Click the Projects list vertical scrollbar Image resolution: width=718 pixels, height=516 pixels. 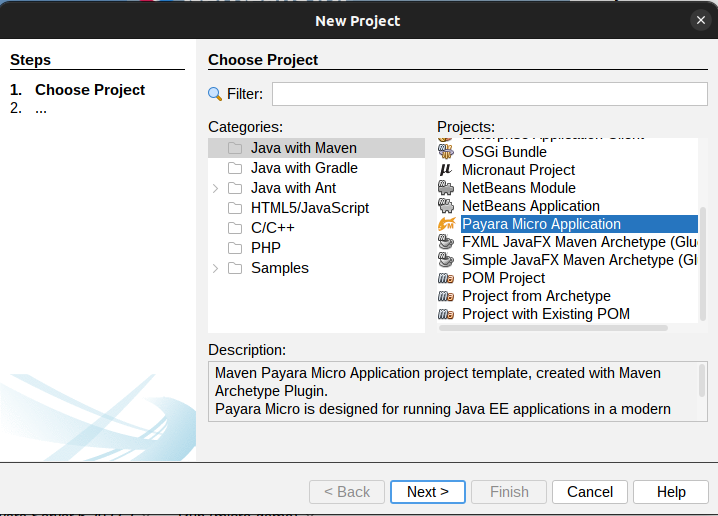[702, 260]
